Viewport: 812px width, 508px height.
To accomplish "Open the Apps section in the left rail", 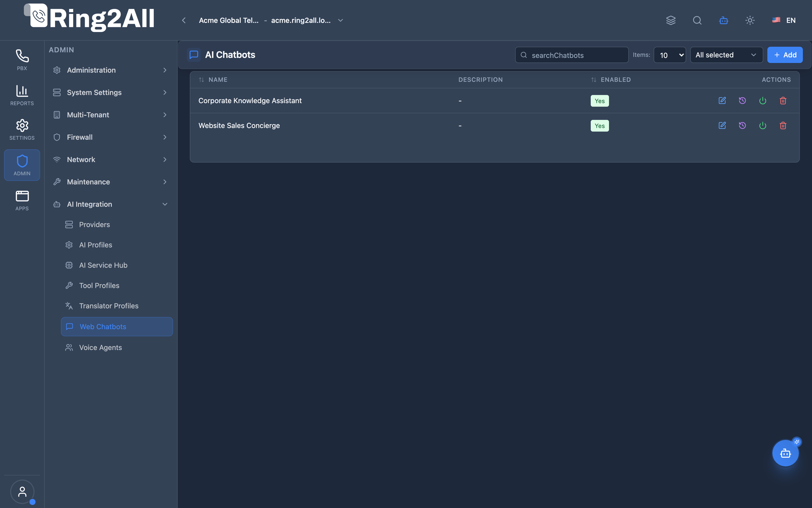I will [x=22, y=201].
